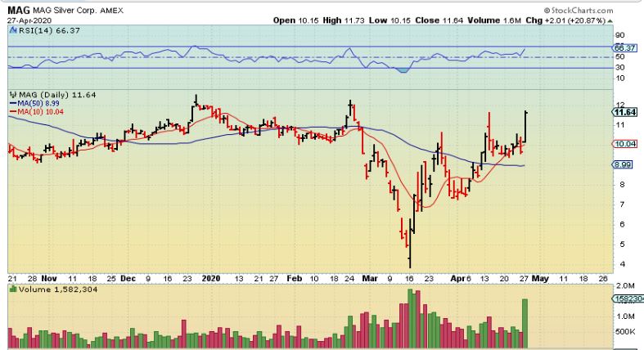Viewport: 644px width, 350px height.
Task: Click the price axis label 4
Action: click(622, 264)
